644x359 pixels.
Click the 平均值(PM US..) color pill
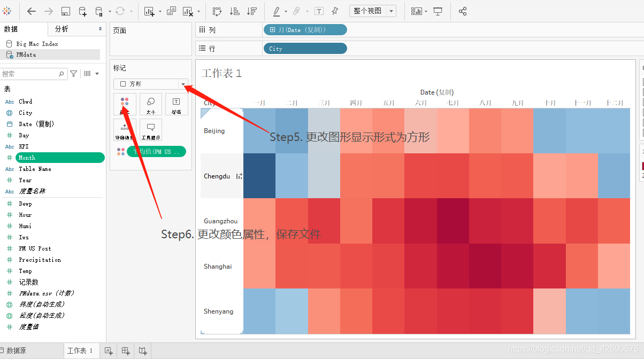(x=156, y=152)
